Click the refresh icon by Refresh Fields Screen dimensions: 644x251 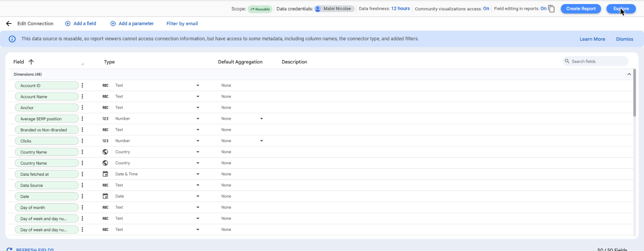tap(9, 249)
